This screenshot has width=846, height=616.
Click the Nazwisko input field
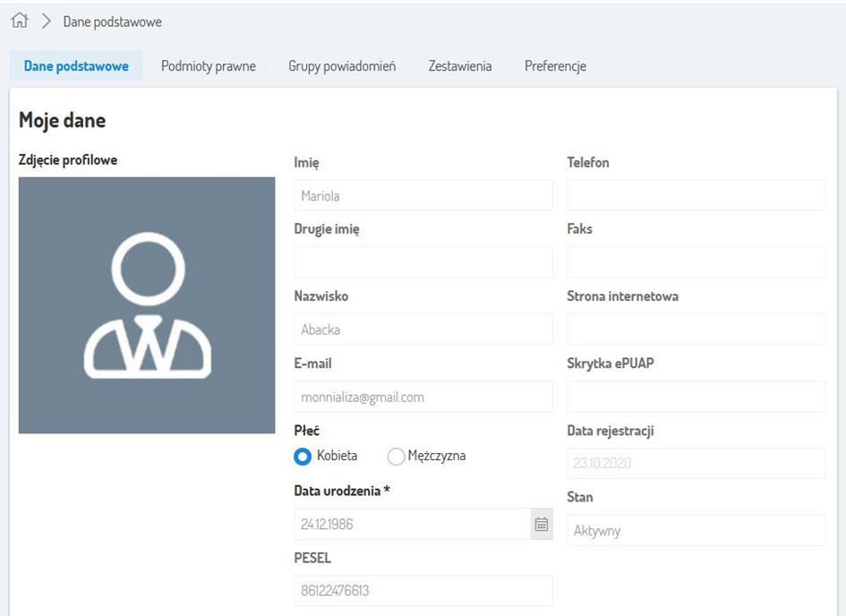coord(423,329)
